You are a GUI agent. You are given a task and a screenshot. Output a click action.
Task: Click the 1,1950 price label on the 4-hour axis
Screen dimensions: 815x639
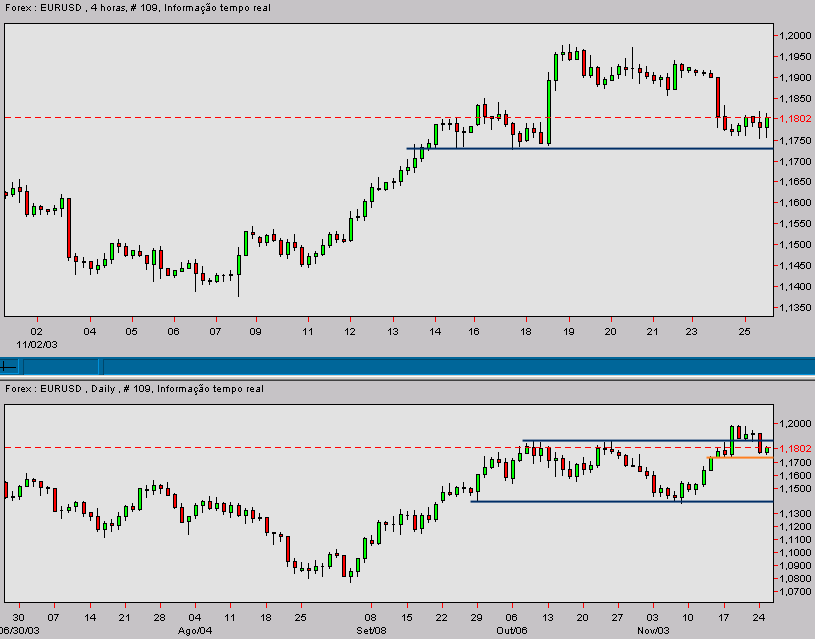pyautogui.click(x=795, y=57)
